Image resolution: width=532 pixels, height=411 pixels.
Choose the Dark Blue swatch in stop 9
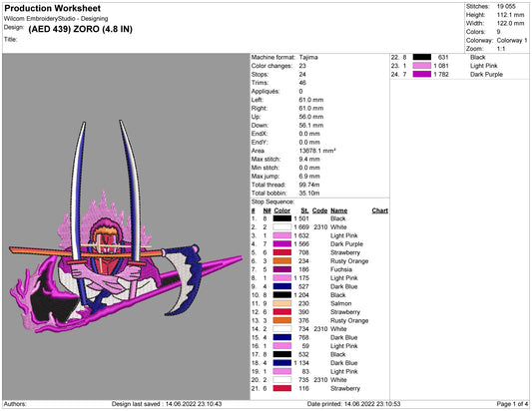point(282,286)
